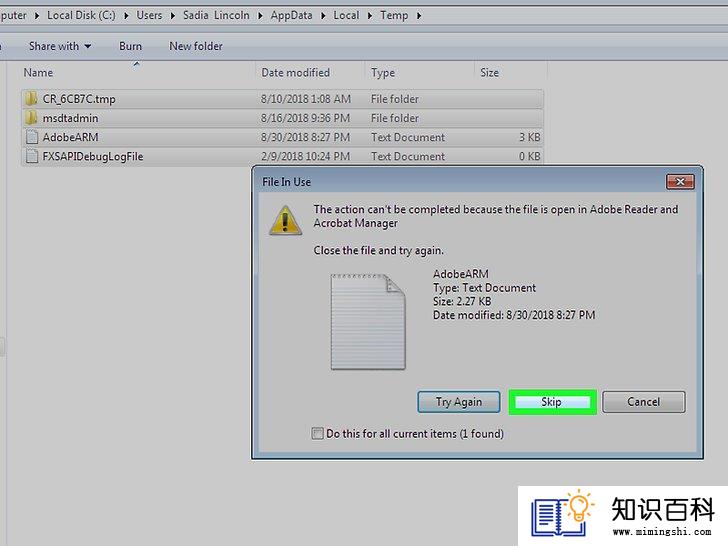
Task: Cancel the File In Use dialog
Action: 644,402
